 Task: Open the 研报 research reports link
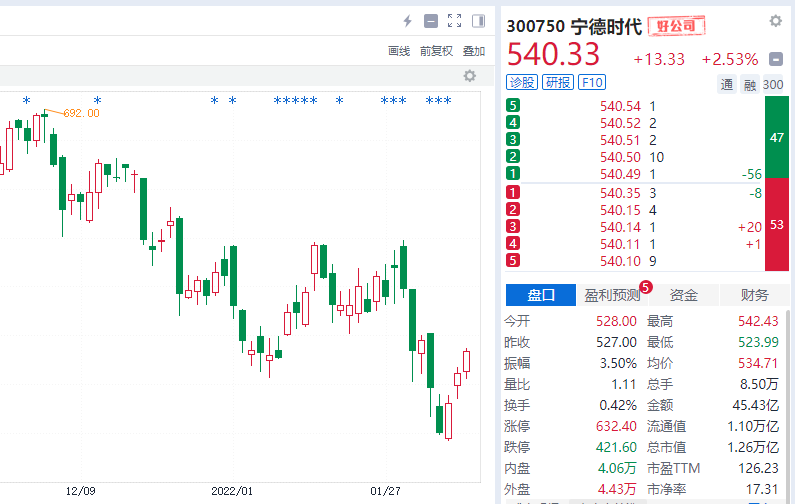point(558,83)
